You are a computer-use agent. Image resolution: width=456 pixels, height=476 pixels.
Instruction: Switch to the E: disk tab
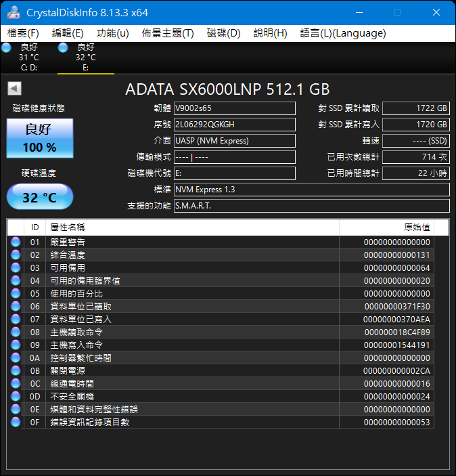pyautogui.click(x=86, y=58)
